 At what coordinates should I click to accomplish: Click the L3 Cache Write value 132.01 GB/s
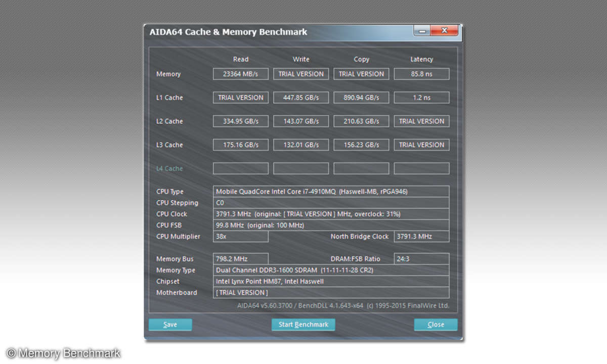[x=301, y=145]
